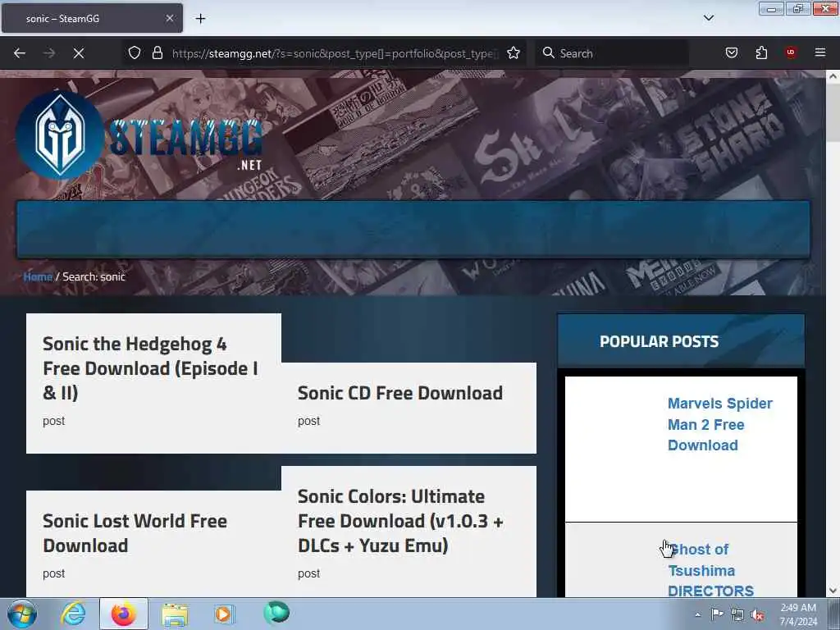Click the SteamGG.net logo
Image resolution: width=840 pixels, height=630 pixels.
139,135
